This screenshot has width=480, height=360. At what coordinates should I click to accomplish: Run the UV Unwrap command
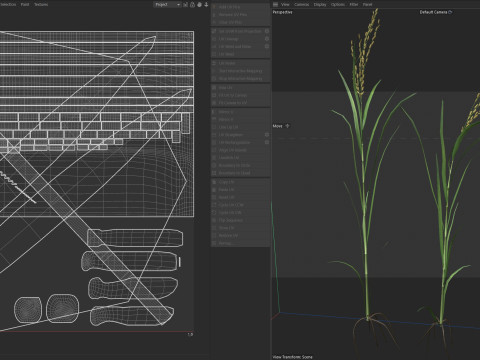[237, 39]
